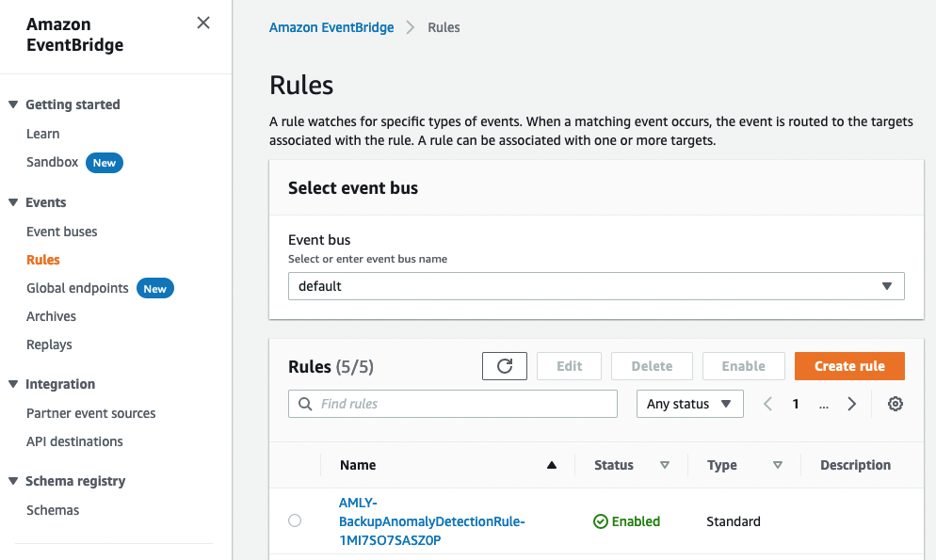The height and width of the screenshot is (560, 936).
Task: Close the EventBridge navigation sidebar
Action: [x=203, y=23]
